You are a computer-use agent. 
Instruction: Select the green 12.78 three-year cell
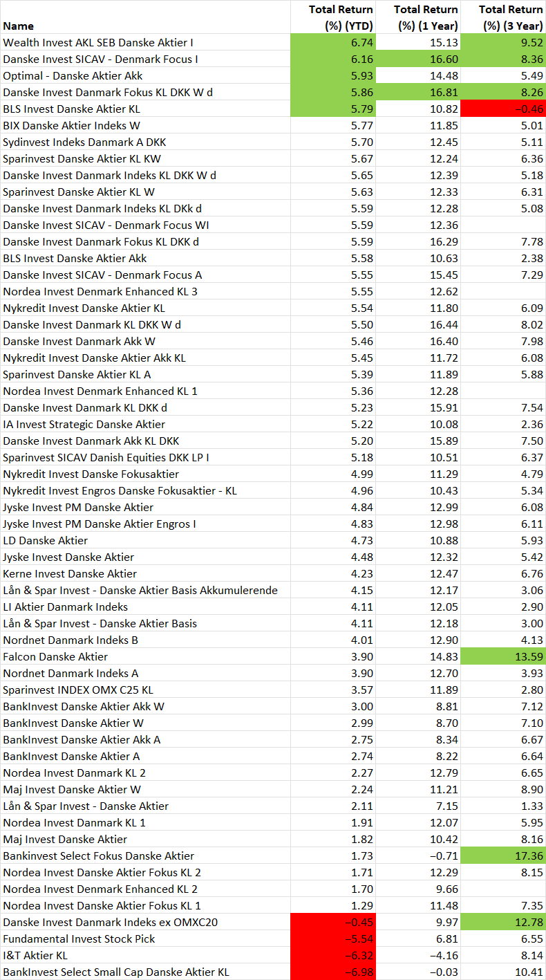pyautogui.click(x=503, y=922)
